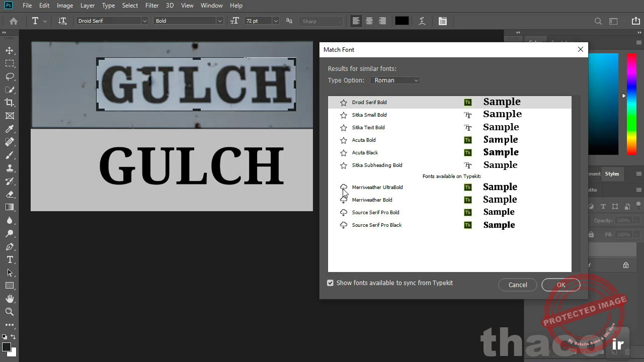
Task: Open the Character and Paragraph panels
Action: (x=443, y=21)
